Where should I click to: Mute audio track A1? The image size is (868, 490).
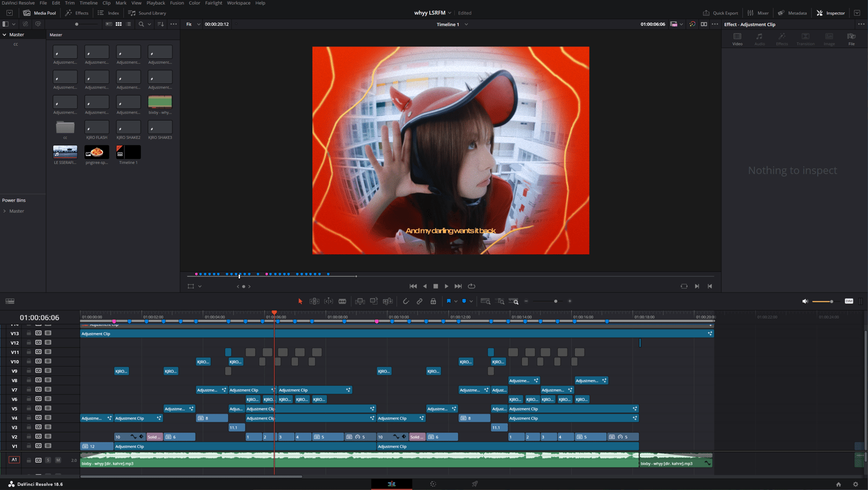click(x=58, y=460)
